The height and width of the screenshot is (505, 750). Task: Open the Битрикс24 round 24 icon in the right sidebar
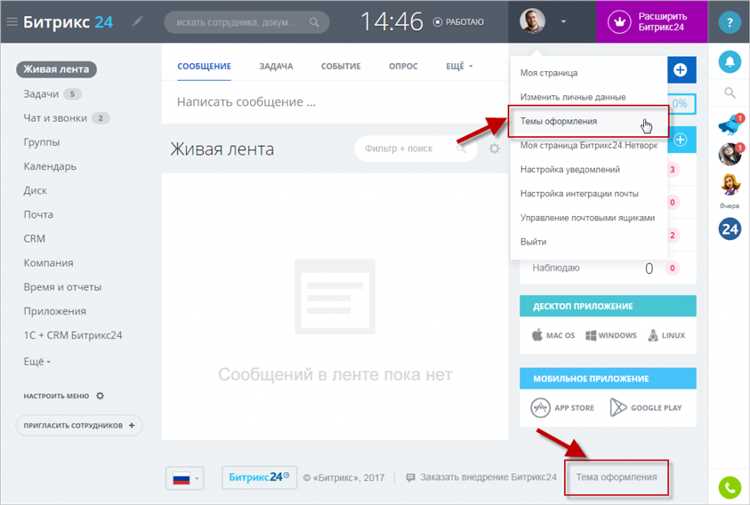[730, 229]
